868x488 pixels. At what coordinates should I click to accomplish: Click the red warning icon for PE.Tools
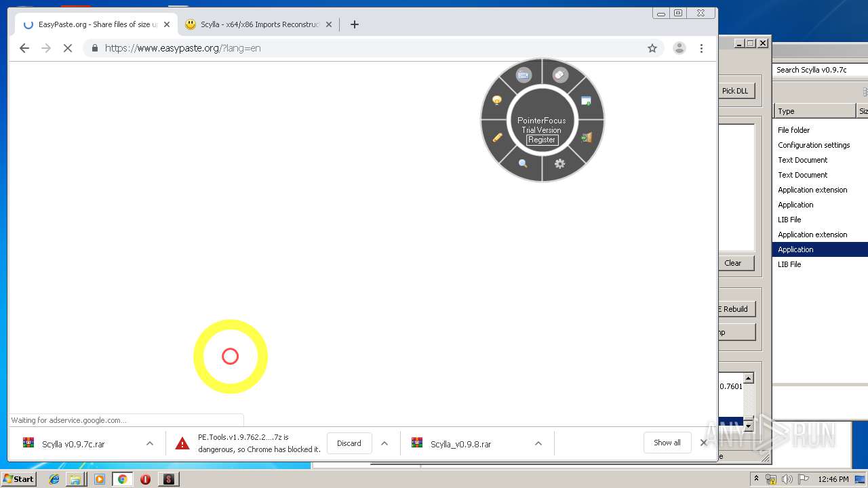182,443
